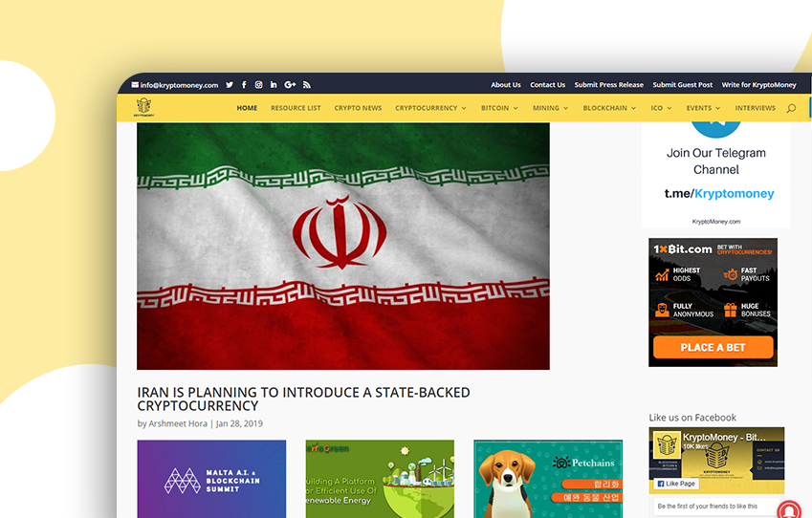Open the Contact Us link

click(x=547, y=85)
